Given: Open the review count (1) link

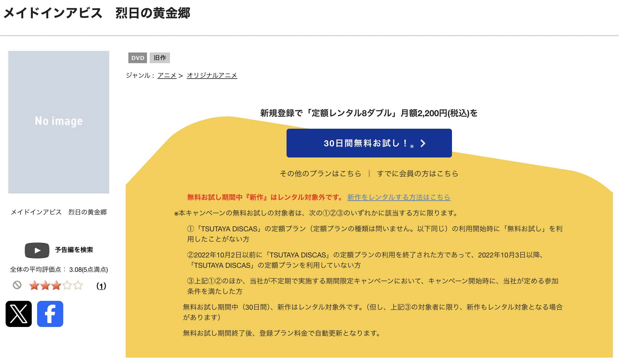Looking at the screenshot, I should point(101,286).
